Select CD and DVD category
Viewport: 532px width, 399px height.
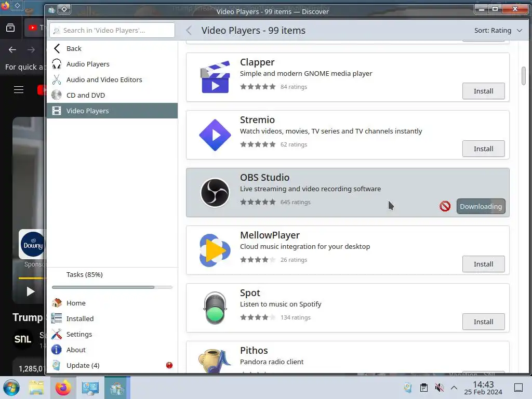click(112, 95)
